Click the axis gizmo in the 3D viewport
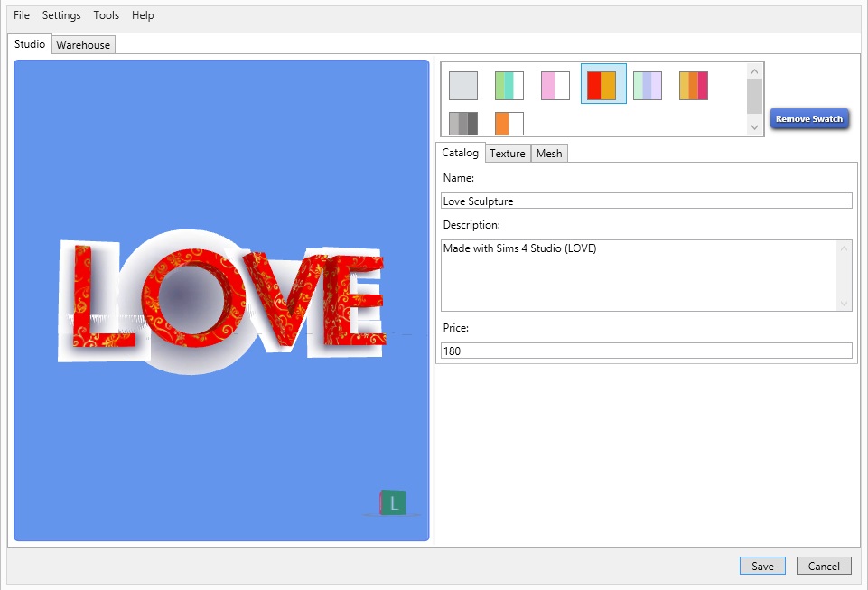The image size is (868, 590). point(392,503)
